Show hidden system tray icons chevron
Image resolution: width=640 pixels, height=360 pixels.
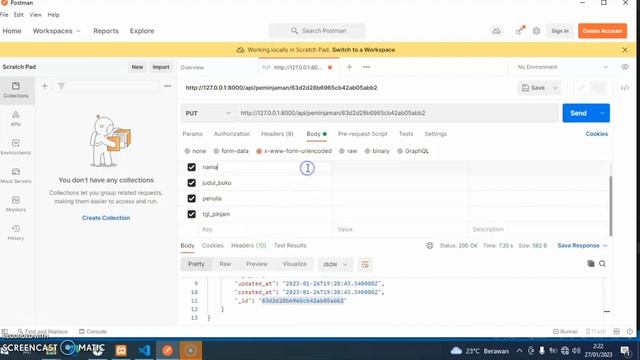tap(519, 351)
